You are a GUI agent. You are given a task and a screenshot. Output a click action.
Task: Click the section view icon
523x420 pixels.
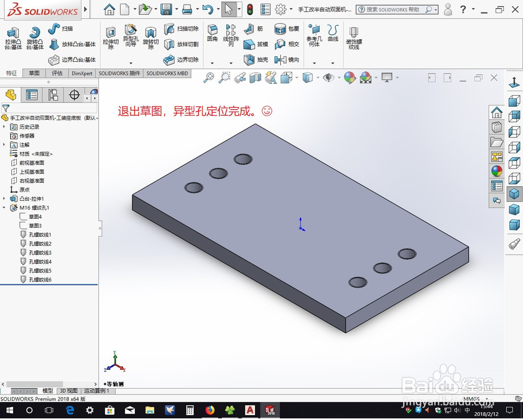point(256,78)
